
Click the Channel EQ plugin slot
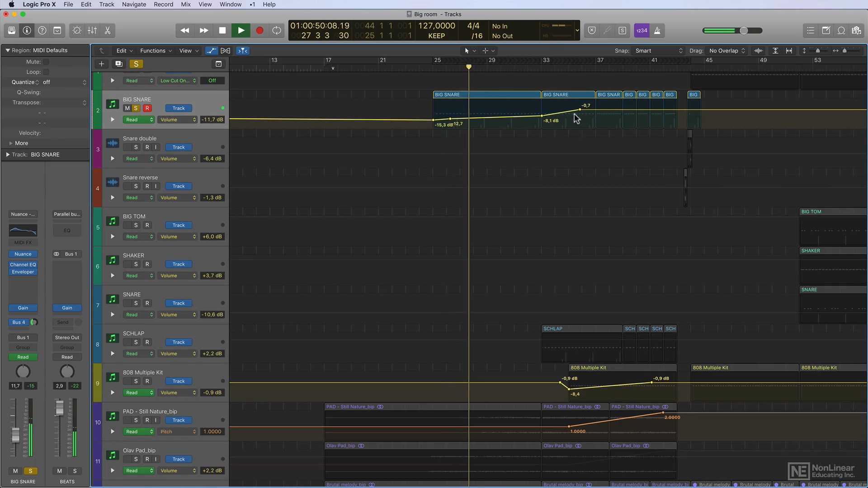click(x=23, y=265)
